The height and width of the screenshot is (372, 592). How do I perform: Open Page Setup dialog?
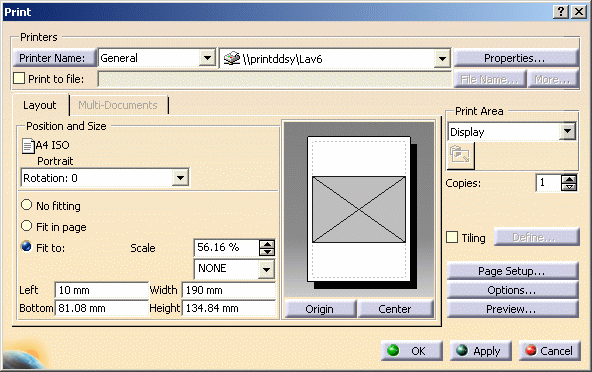point(512,271)
